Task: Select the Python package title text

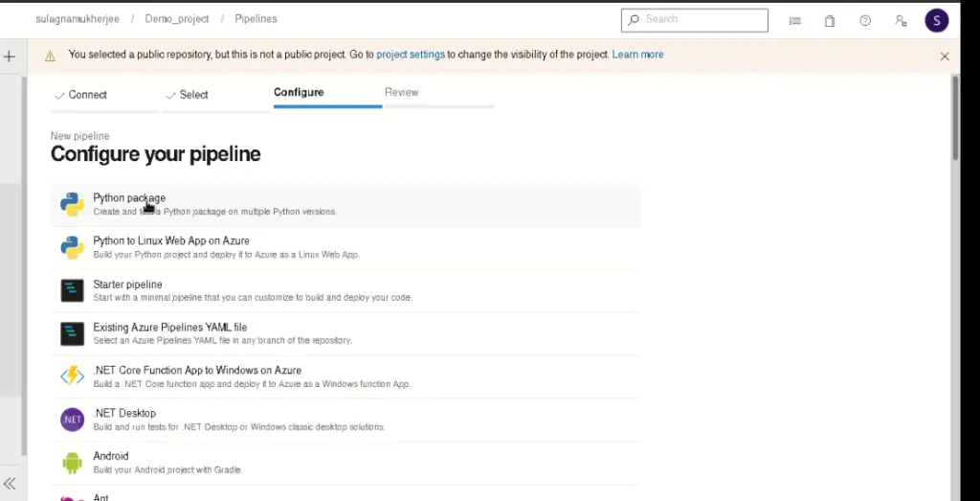Action: 129,197
